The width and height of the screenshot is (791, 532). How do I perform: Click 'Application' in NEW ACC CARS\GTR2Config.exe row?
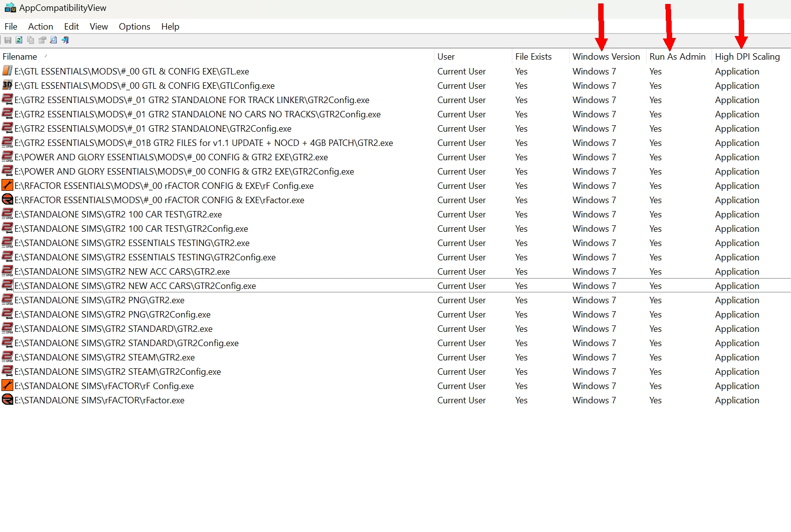(x=737, y=286)
